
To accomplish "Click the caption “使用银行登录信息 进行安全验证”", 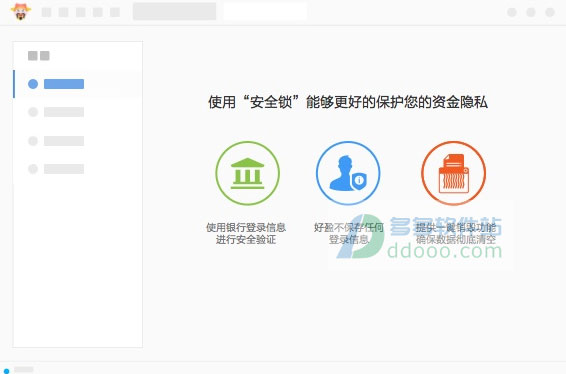I will pos(246,234).
